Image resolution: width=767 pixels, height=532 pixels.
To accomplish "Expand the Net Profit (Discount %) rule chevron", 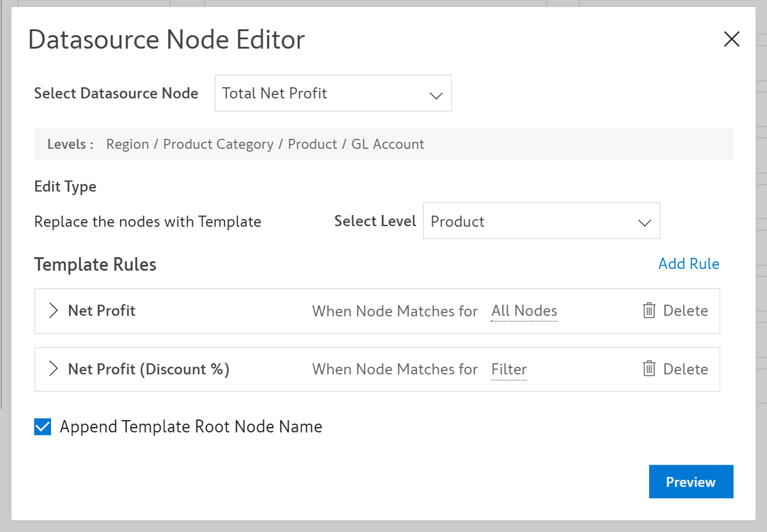I will [53, 369].
